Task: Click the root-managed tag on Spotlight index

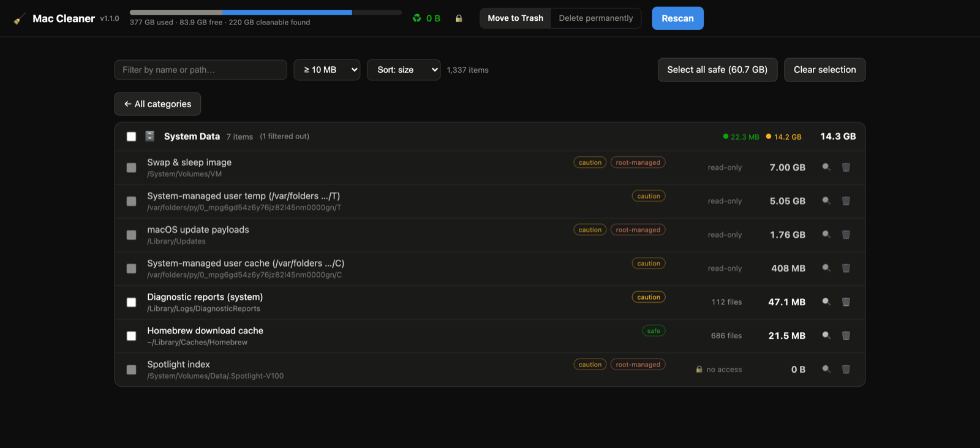Action: click(x=638, y=365)
